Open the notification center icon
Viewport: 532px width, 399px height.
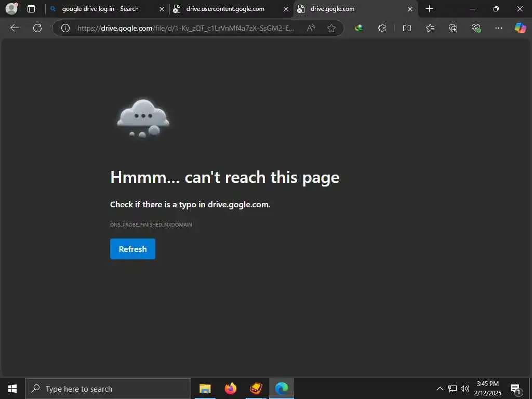516,389
